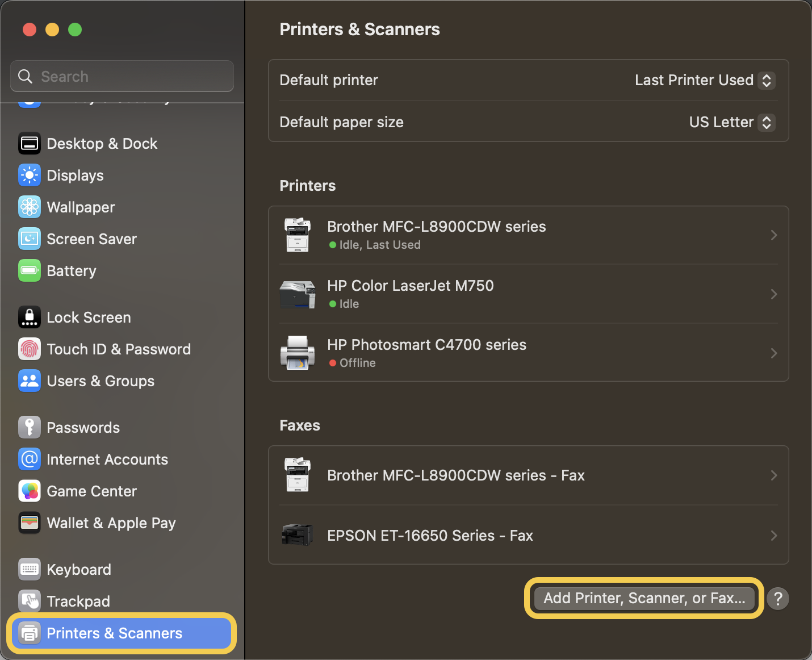Expand Brother MFC-L8900CDW series printer chevron
Image resolution: width=812 pixels, height=660 pixels.
[x=774, y=235]
